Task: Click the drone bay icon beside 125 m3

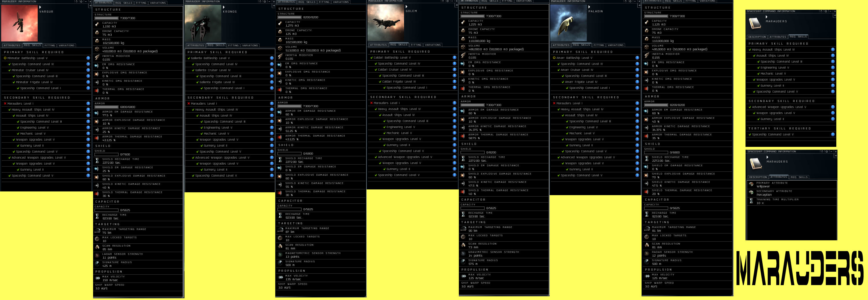Action: [280, 32]
